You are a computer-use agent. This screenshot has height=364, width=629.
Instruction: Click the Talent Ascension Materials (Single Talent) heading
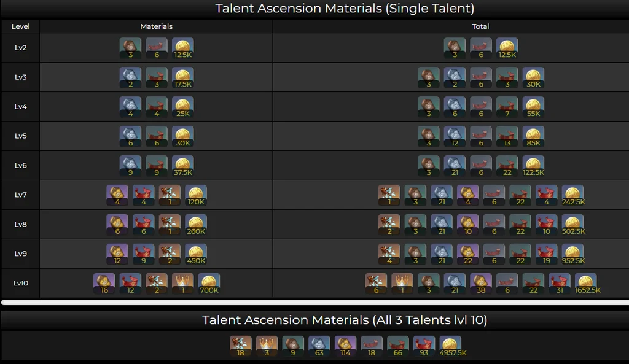345,9
